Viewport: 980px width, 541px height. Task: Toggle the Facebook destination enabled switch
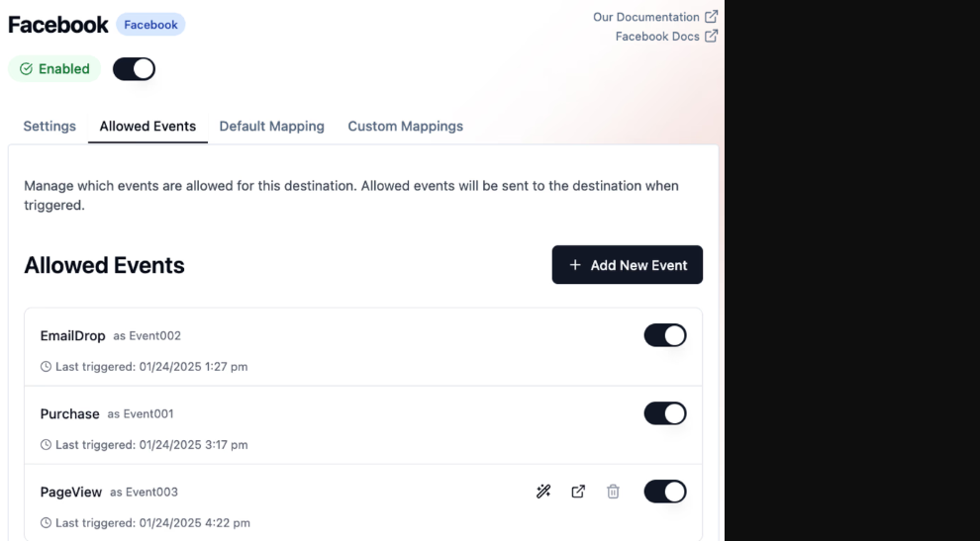point(134,68)
